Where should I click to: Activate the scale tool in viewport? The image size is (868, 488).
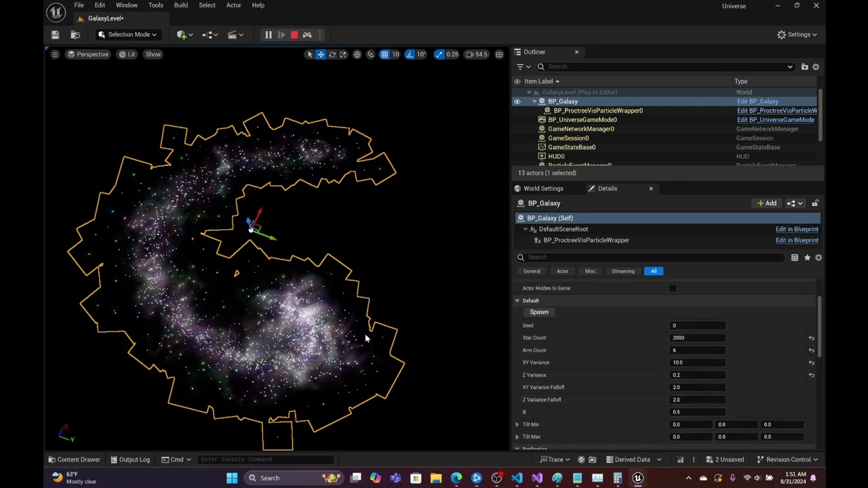click(342, 54)
